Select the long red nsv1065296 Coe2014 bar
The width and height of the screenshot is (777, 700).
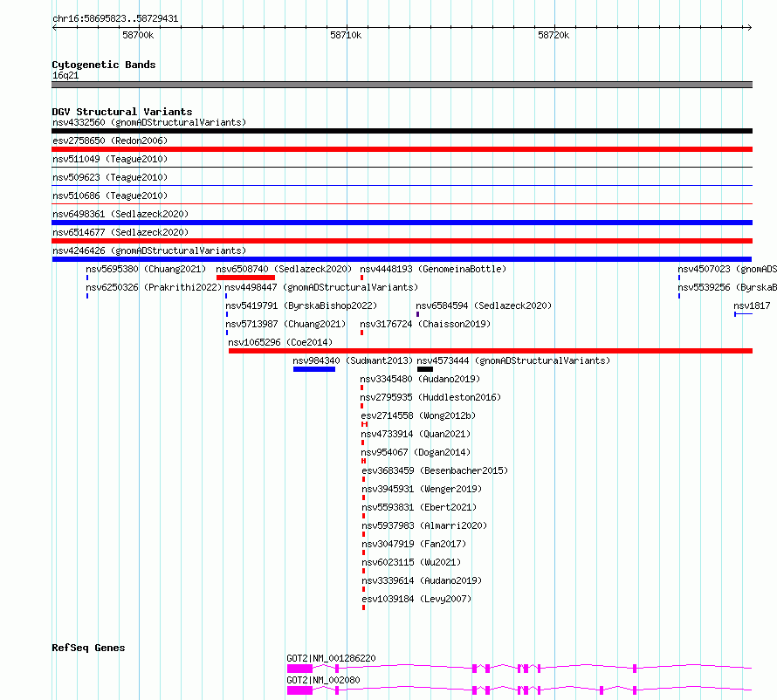click(491, 351)
